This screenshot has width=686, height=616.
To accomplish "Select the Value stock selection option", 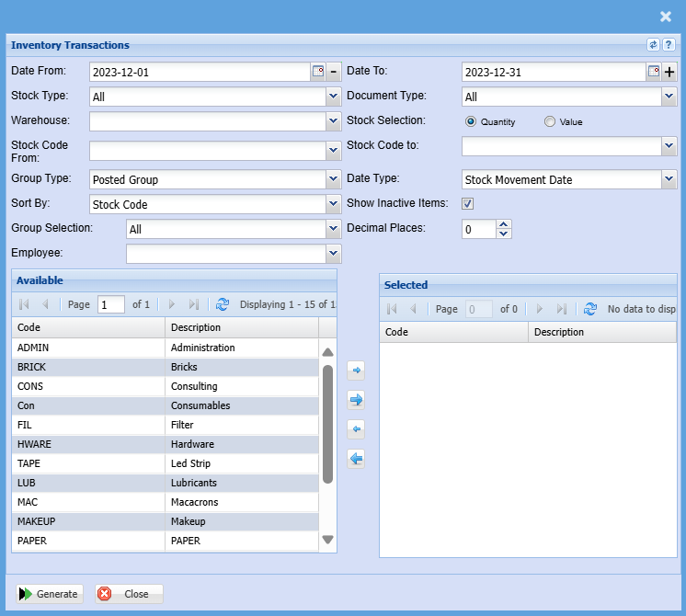I will click(x=550, y=121).
